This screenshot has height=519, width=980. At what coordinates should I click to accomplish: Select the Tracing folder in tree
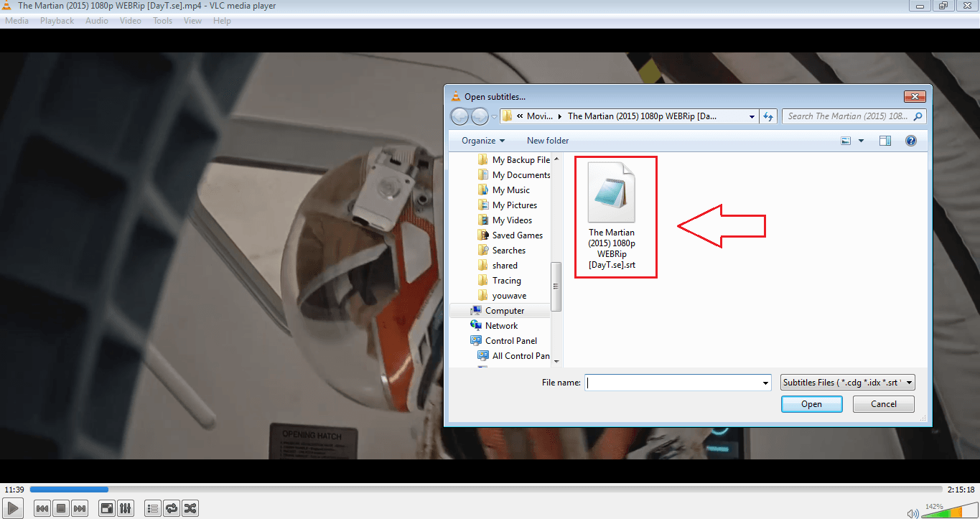pos(499,281)
